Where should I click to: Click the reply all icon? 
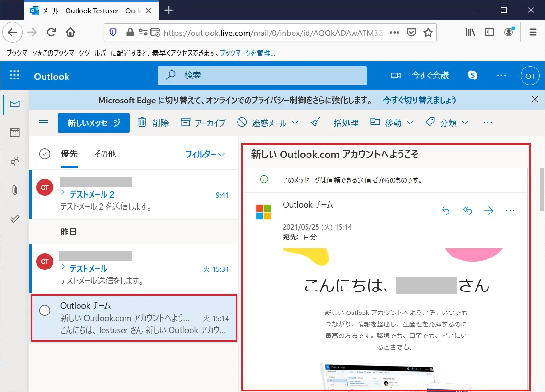[467, 210]
